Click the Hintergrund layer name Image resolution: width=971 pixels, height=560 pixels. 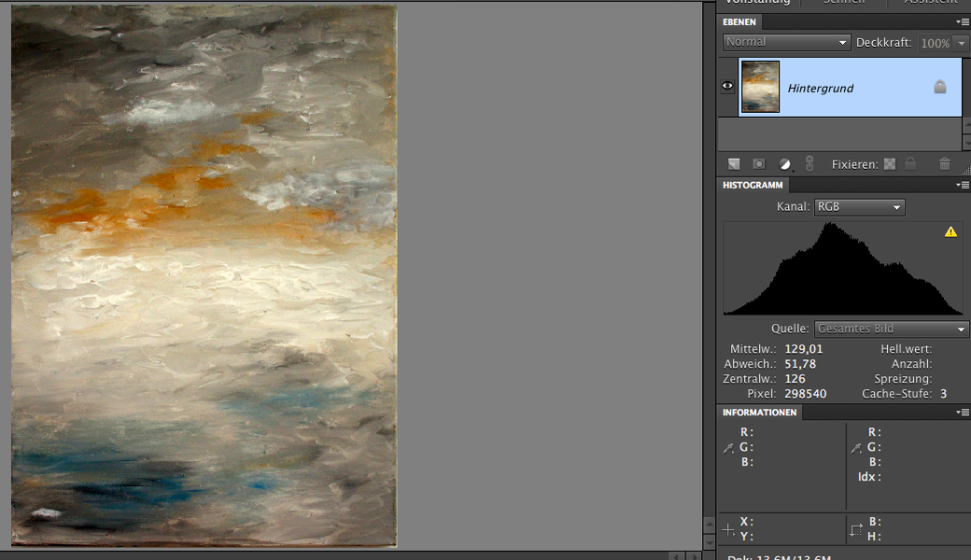(821, 88)
